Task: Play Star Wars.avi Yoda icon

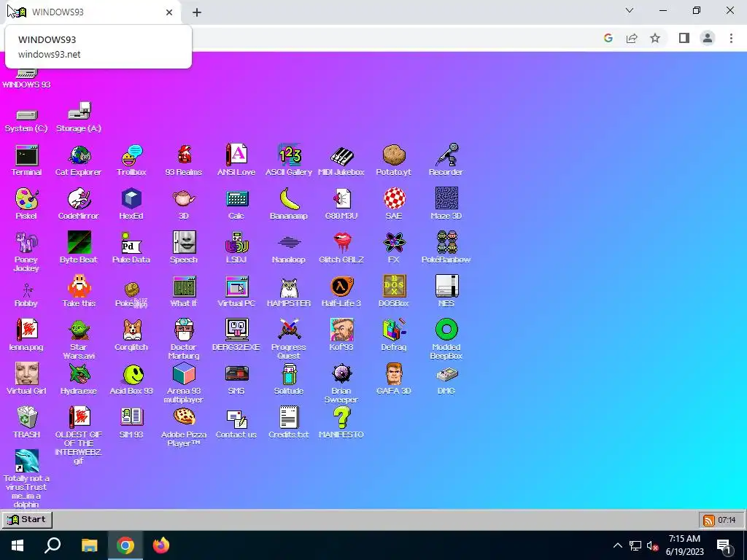Action: (x=79, y=330)
